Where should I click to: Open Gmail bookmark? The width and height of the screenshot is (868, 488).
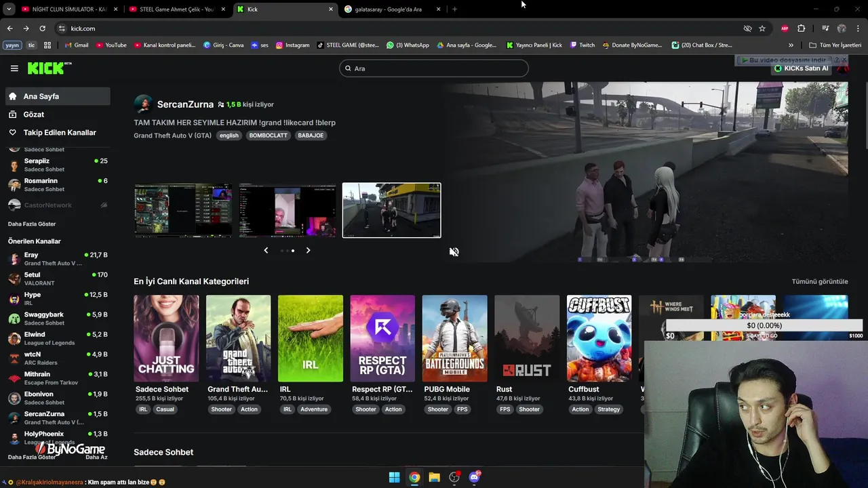click(x=77, y=45)
